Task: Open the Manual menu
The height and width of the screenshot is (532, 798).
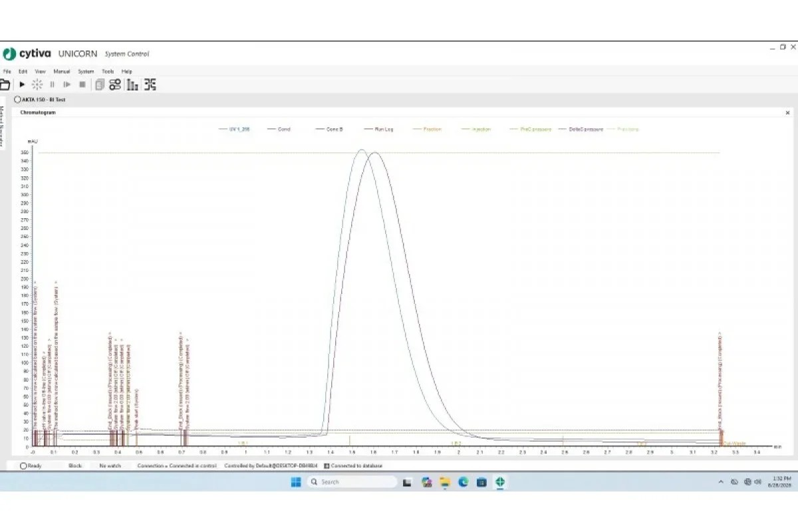Action: point(61,71)
